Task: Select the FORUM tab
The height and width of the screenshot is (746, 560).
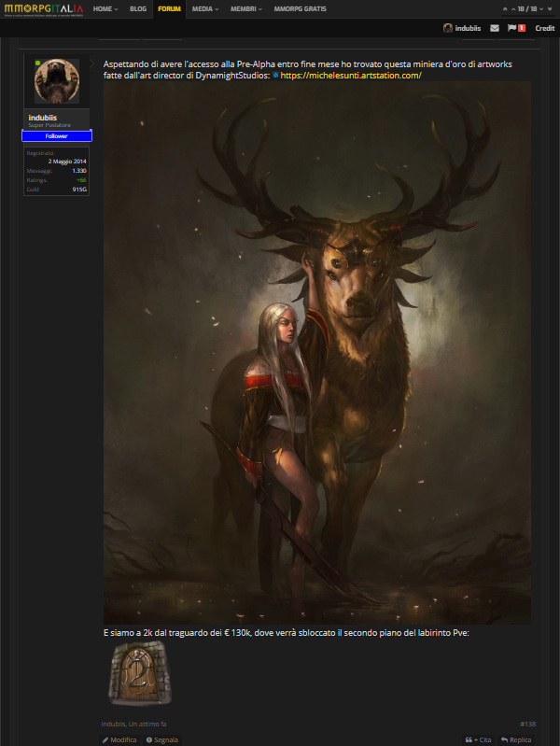Action: coord(169,9)
